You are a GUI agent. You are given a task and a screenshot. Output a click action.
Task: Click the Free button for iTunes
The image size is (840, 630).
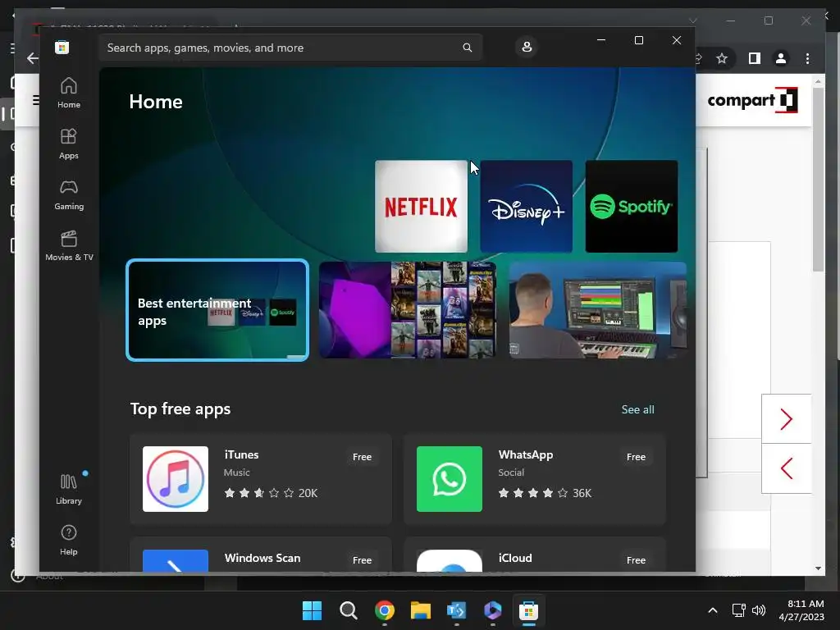click(362, 457)
